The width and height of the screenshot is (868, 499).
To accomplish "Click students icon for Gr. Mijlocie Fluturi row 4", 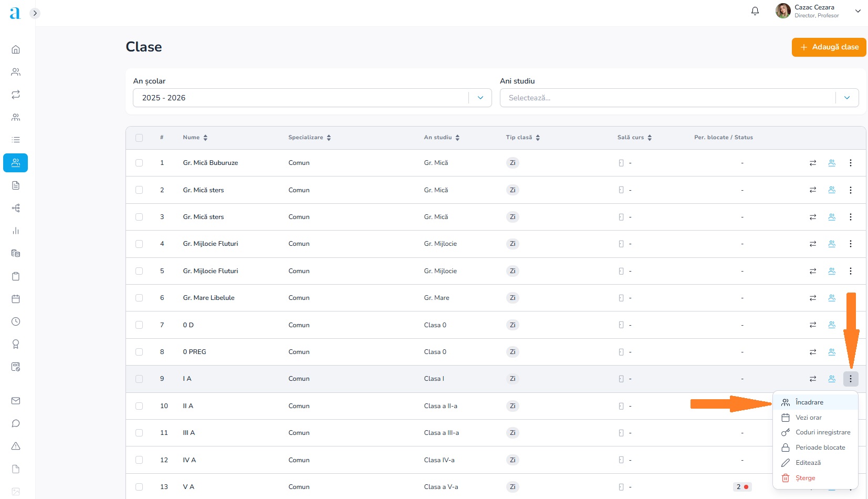I will pos(832,244).
